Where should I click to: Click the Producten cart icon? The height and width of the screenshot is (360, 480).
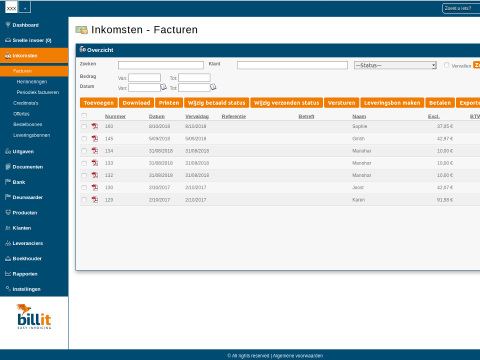click(x=8, y=212)
